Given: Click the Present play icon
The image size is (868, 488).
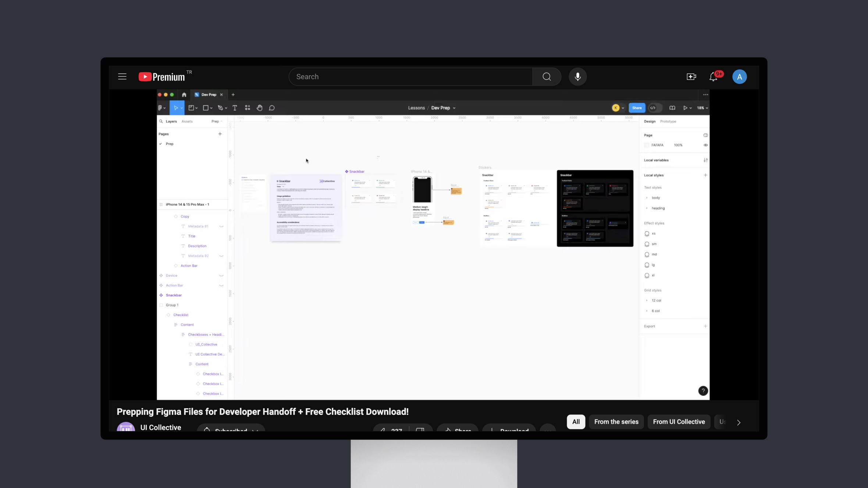Looking at the screenshot, I should pyautogui.click(x=685, y=108).
